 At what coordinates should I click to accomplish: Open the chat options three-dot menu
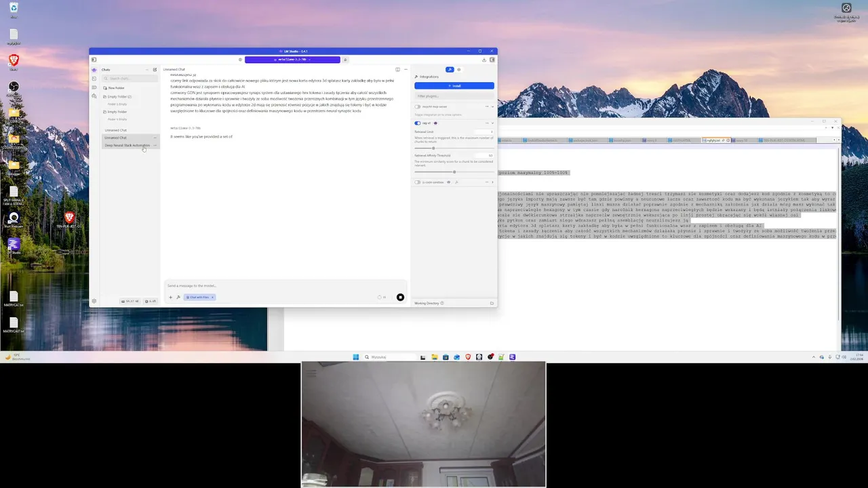(406, 69)
